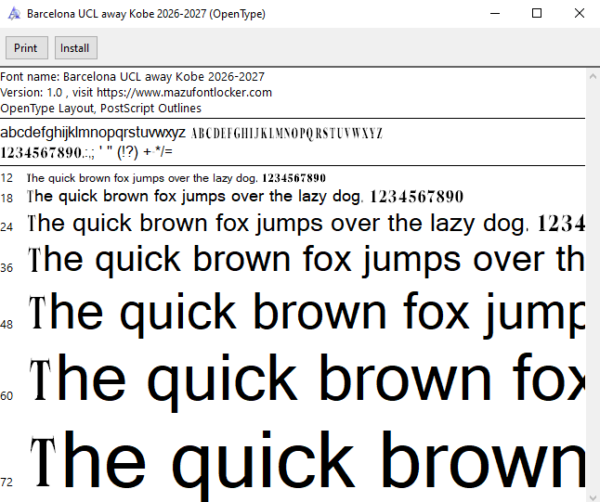
Task: Minimize the font viewer window
Action: (x=495, y=13)
